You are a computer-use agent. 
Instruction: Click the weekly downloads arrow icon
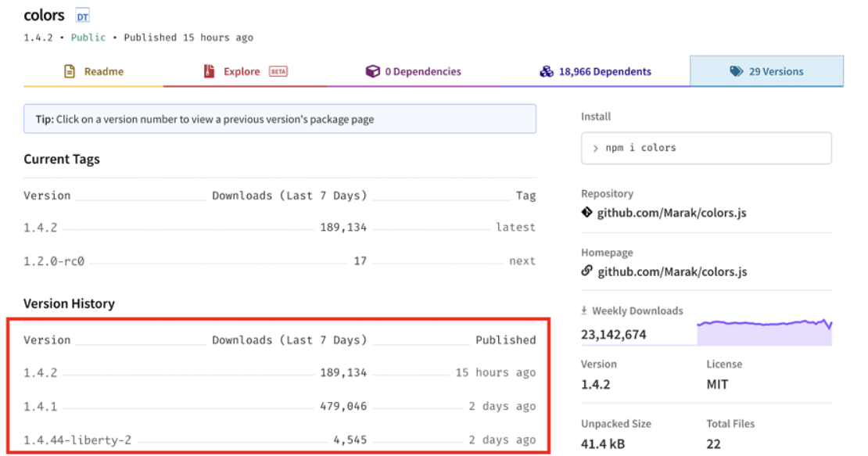click(x=584, y=311)
